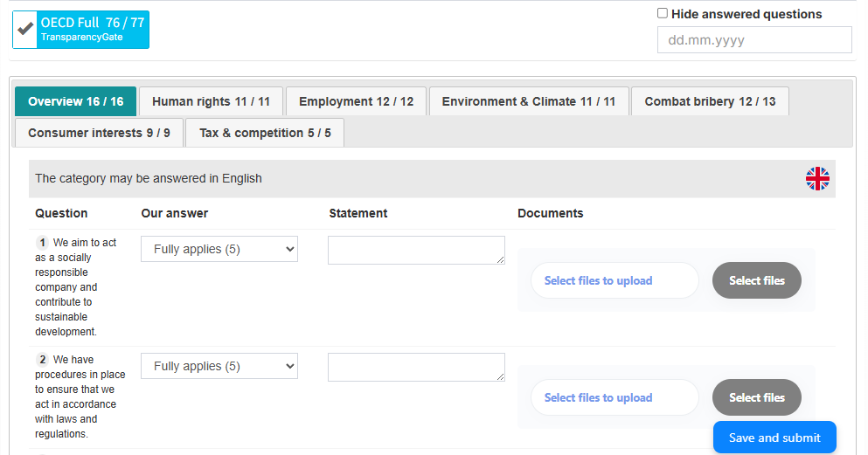Click Select files button for question 2

(756, 397)
